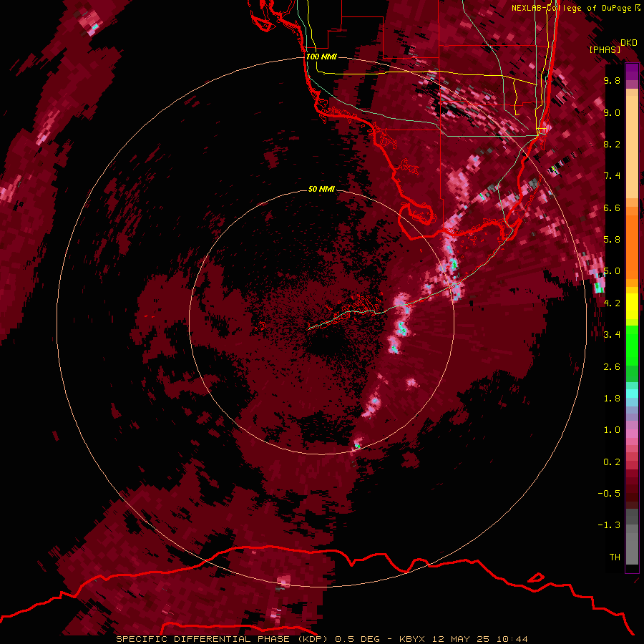Select the 100 NMI range ring label
The image size is (644, 644).
click(x=321, y=57)
